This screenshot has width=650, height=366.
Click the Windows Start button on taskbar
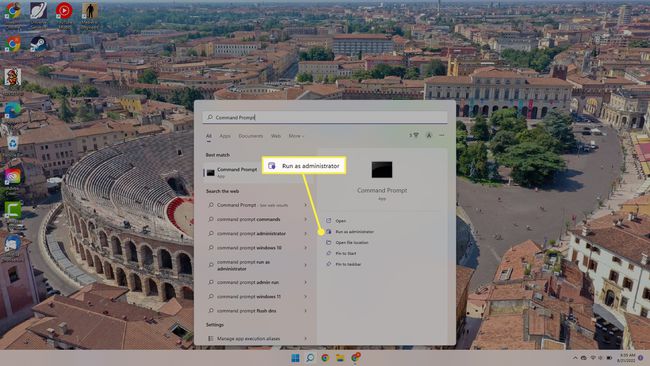[x=295, y=358]
